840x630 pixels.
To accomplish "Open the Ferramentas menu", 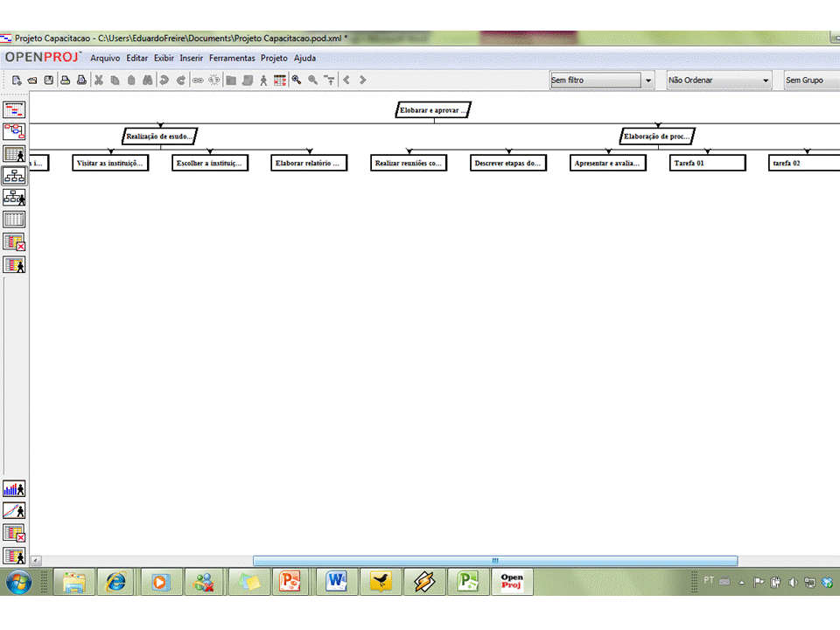I will click(x=232, y=58).
